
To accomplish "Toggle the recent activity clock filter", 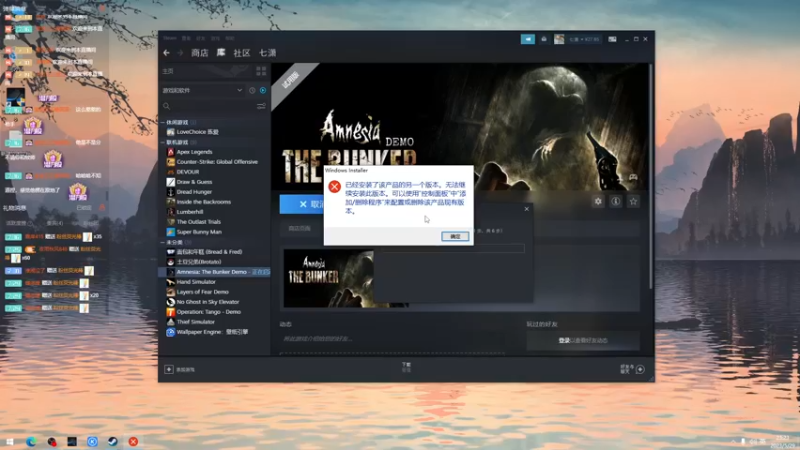I will [252, 90].
